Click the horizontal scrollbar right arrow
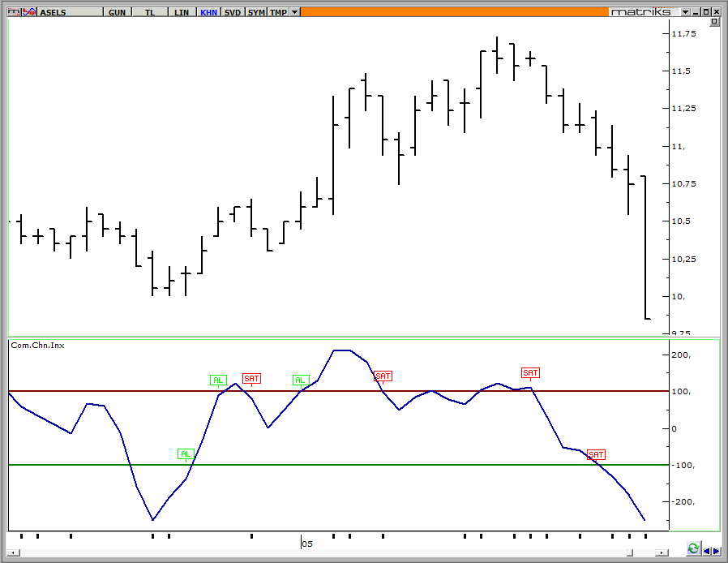This screenshot has height=563, width=728. coord(662,552)
